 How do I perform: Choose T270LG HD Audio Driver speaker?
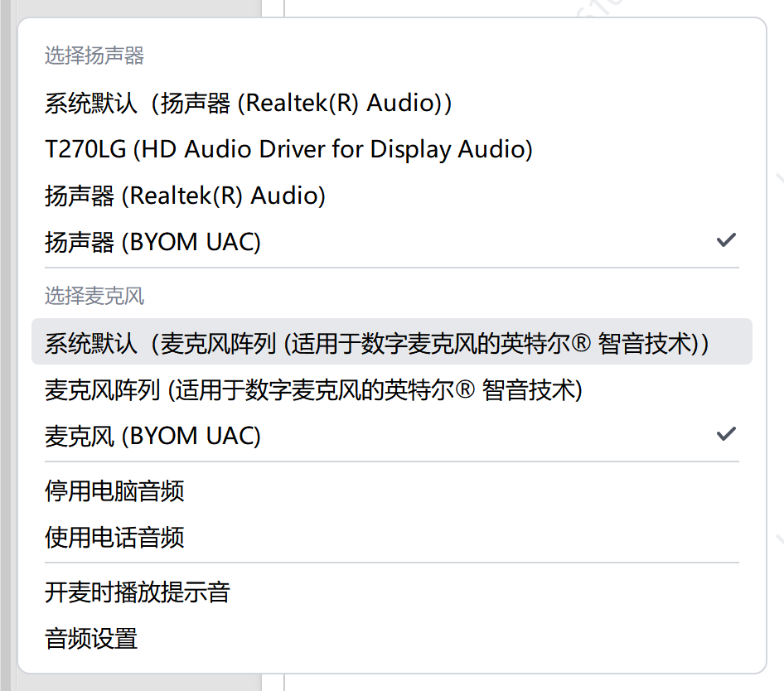pos(288,150)
